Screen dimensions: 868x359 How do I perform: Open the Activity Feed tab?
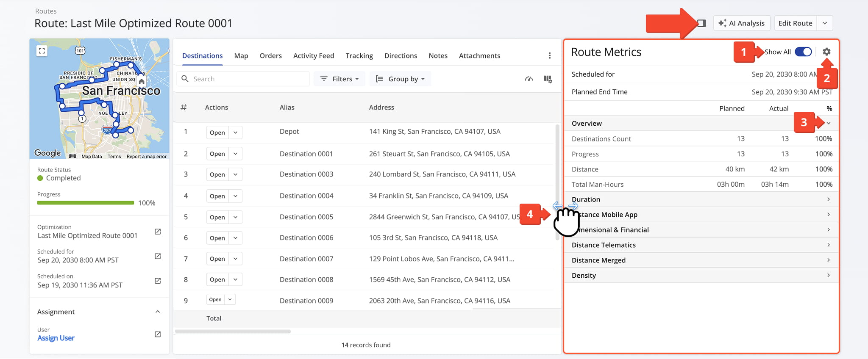pos(314,55)
